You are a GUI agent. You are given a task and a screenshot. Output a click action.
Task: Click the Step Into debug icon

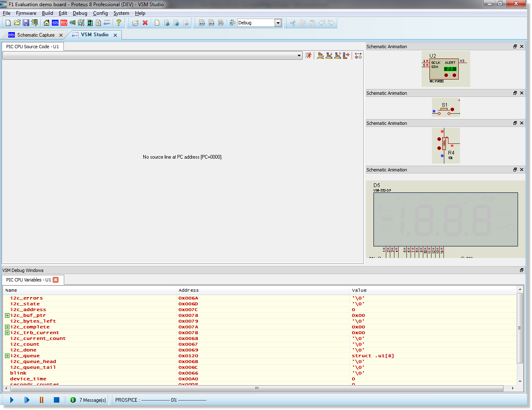click(x=329, y=56)
